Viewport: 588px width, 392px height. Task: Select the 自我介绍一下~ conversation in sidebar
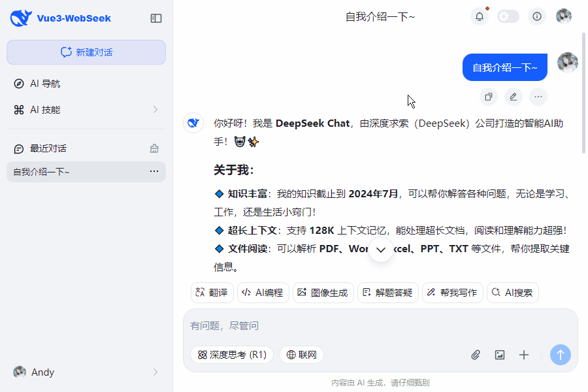pos(86,172)
